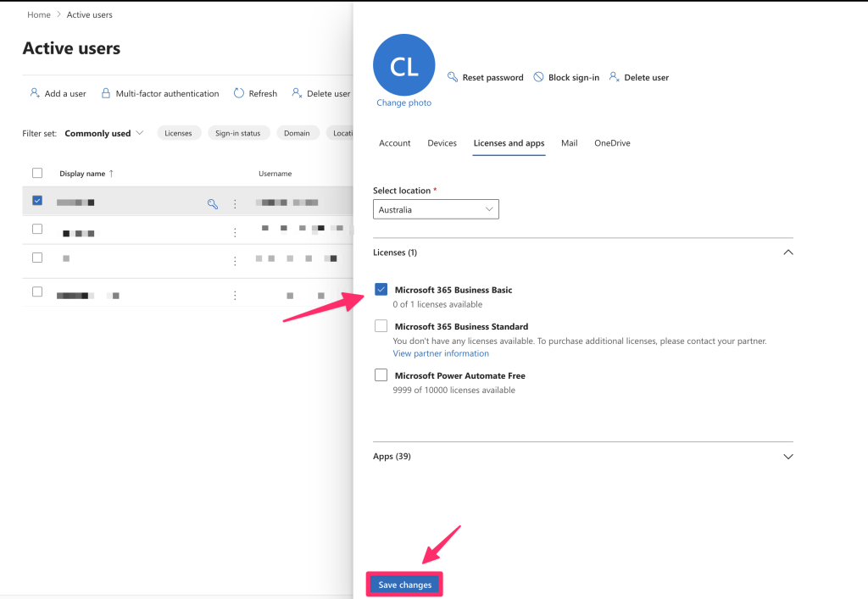This screenshot has height=599, width=868.
Task: Click the Block sign-in circle icon
Action: click(538, 77)
